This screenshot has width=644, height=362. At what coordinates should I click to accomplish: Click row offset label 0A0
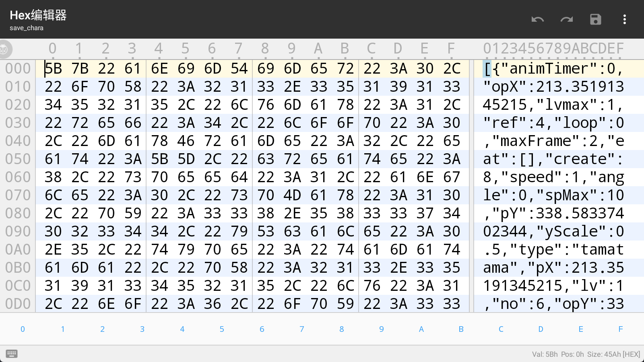pos(18,250)
